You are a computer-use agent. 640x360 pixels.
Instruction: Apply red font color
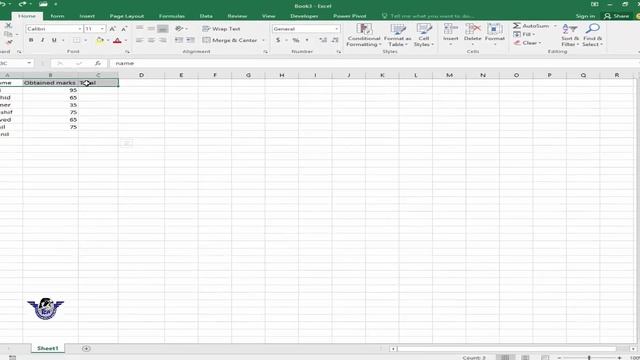pyautogui.click(x=117, y=40)
